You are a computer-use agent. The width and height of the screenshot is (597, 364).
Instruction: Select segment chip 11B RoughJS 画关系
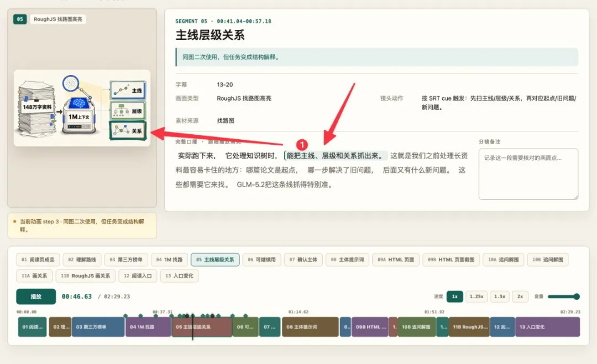85,276
